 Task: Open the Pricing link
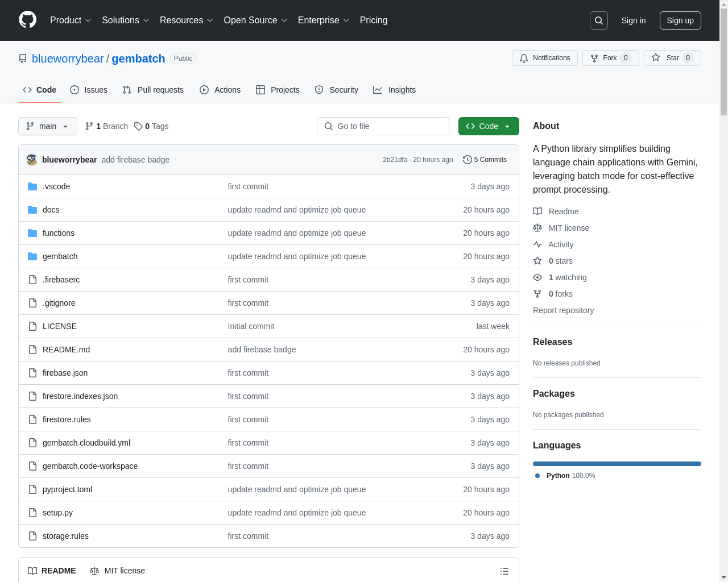tap(374, 20)
